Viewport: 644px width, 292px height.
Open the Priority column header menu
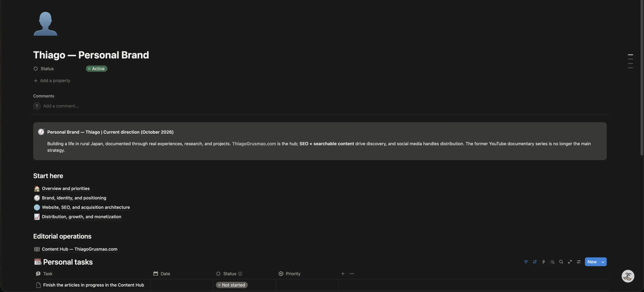[290, 274]
